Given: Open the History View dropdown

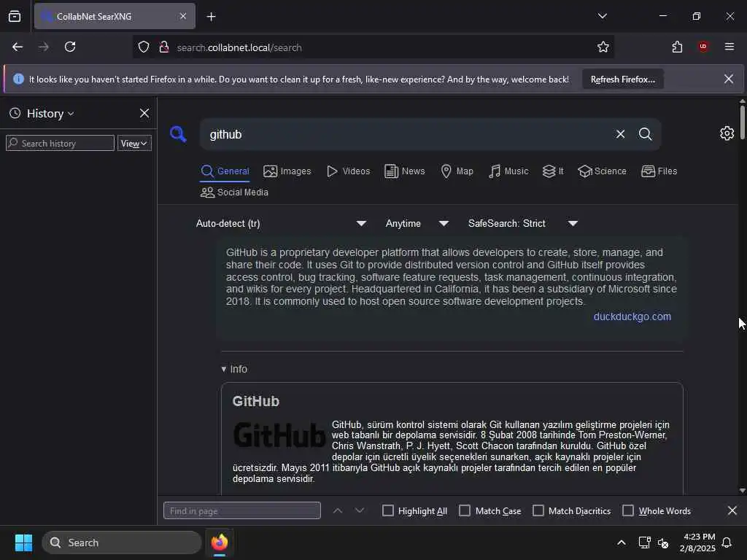Looking at the screenshot, I should (x=134, y=144).
